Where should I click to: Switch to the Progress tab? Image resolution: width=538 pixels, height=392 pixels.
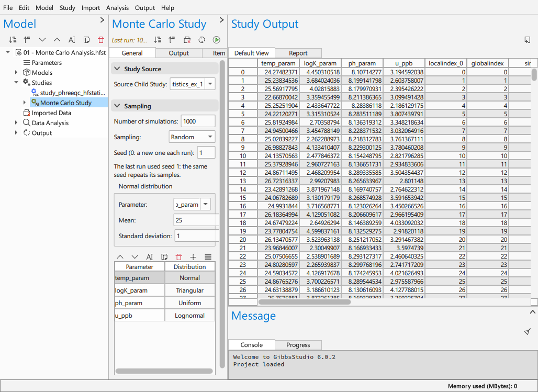[x=298, y=344]
